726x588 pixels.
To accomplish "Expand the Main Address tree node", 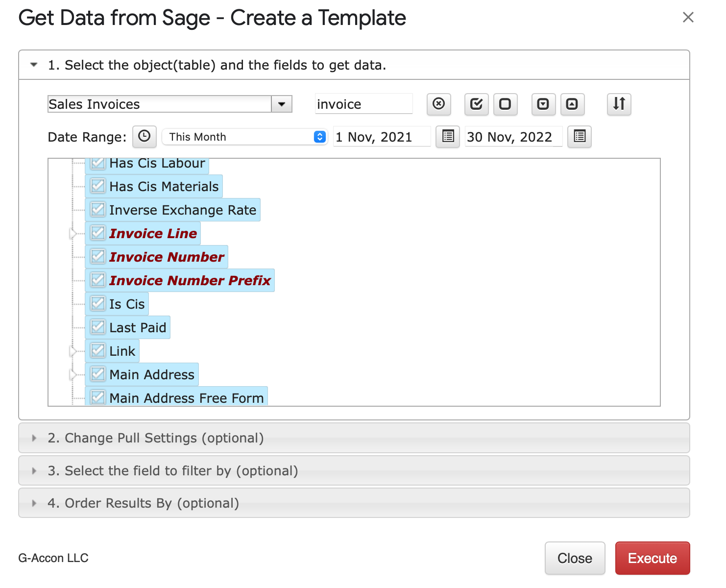I will [x=73, y=375].
